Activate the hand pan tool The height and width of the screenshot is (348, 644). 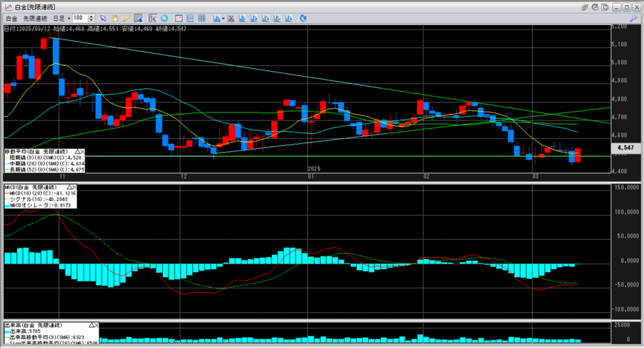point(115,18)
